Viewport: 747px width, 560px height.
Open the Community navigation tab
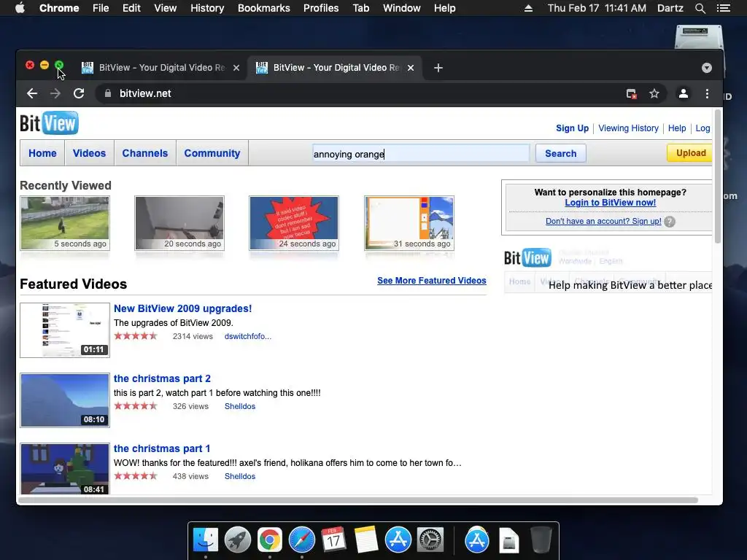pyautogui.click(x=212, y=153)
